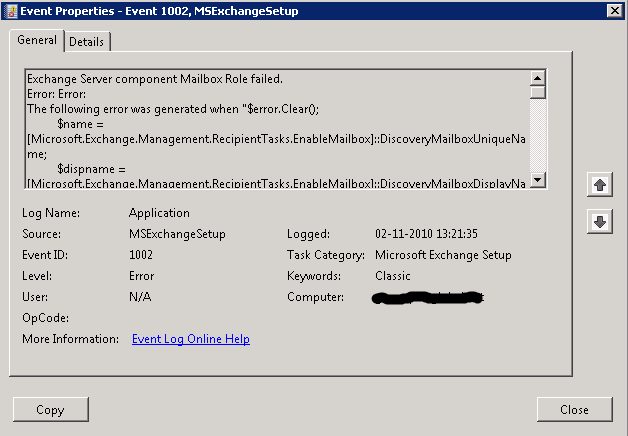Click the description scrollbar thumb

pos(537,92)
